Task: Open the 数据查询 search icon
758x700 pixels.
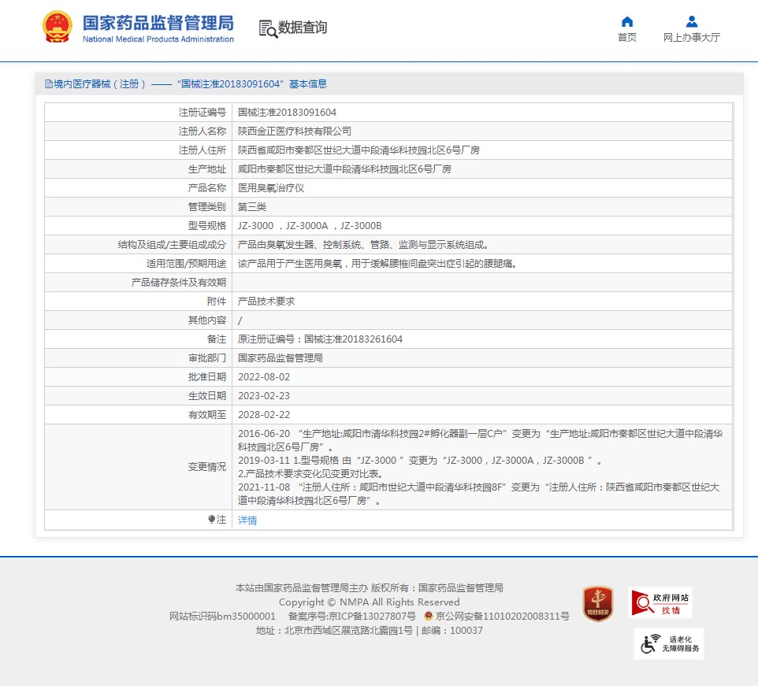Action: click(269, 28)
